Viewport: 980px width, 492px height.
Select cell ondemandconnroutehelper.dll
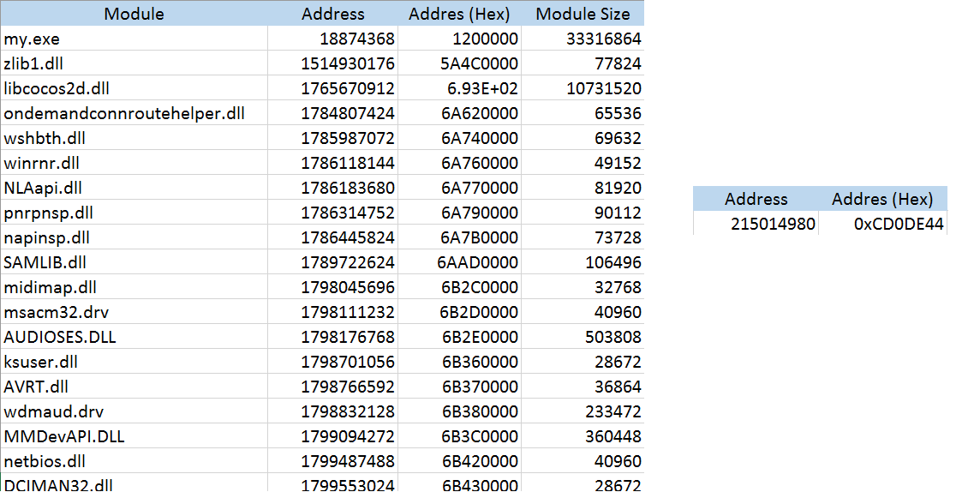click(134, 113)
